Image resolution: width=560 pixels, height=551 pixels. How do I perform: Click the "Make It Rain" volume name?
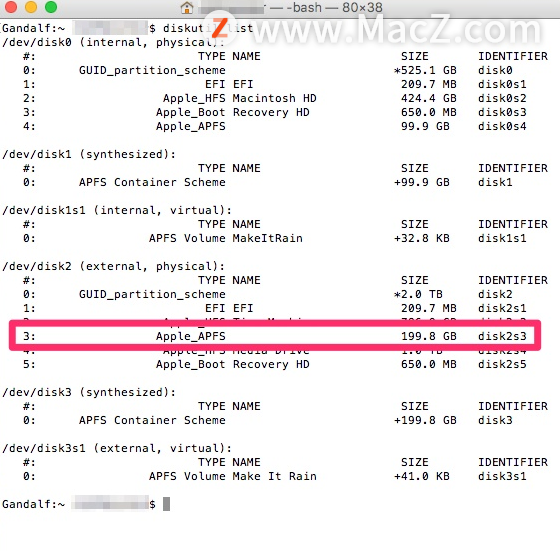click(274, 476)
